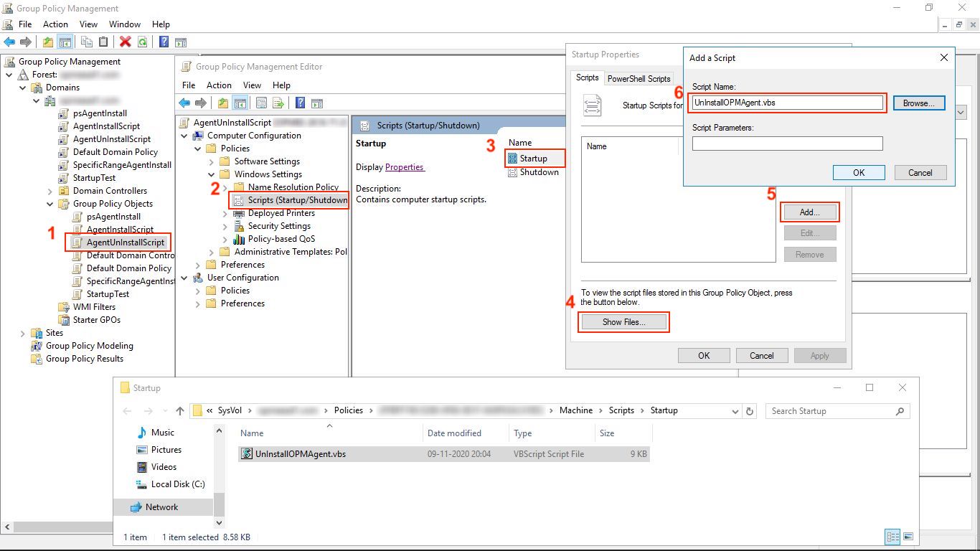Click the Copy icon in main toolbar

87,42
